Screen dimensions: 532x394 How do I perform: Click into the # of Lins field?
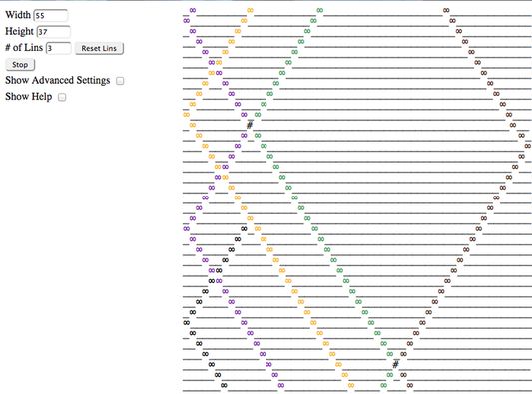[x=58, y=48]
